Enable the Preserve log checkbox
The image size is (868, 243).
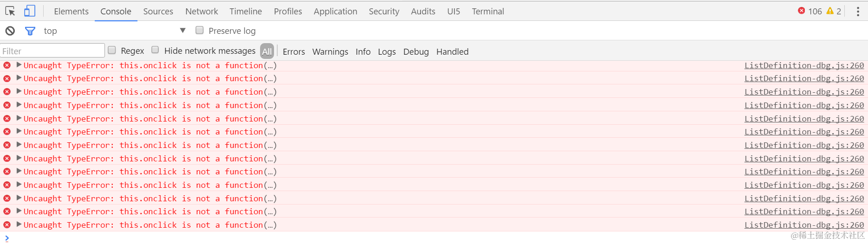[200, 30]
